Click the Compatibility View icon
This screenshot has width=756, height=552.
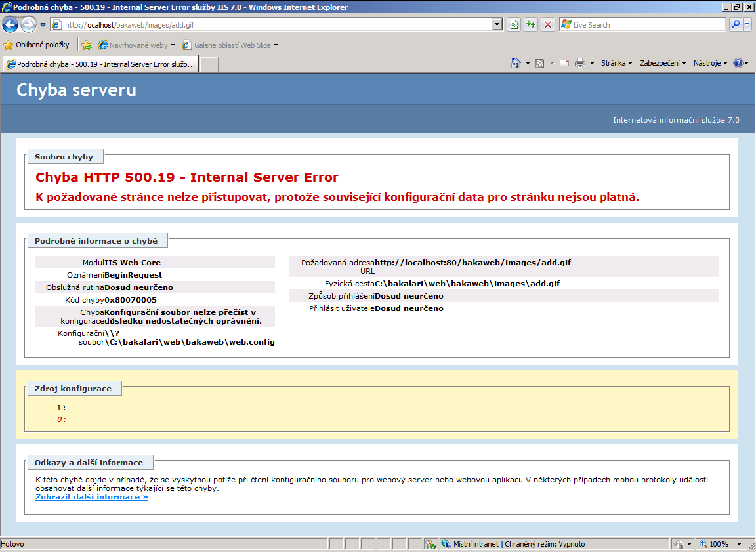click(514, 24)
